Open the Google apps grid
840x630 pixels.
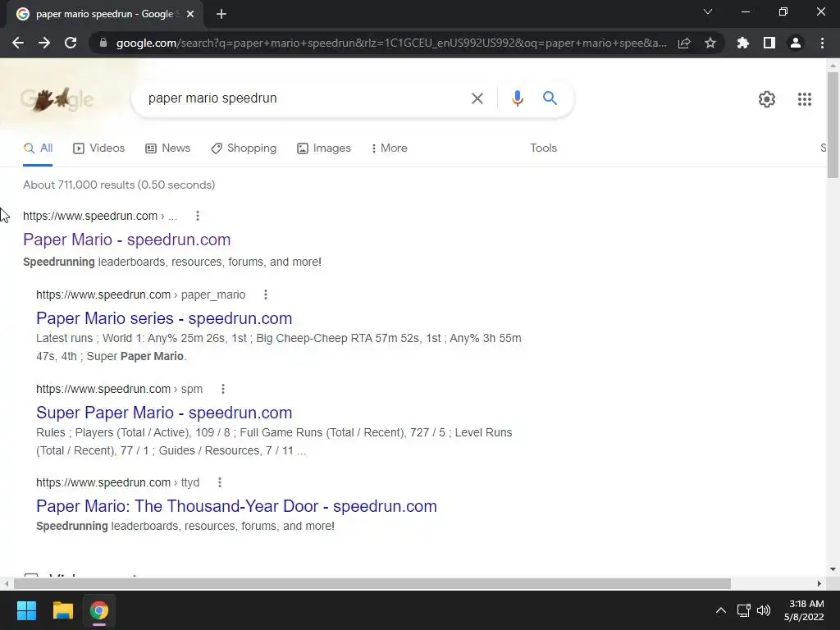tap(804, 99)
